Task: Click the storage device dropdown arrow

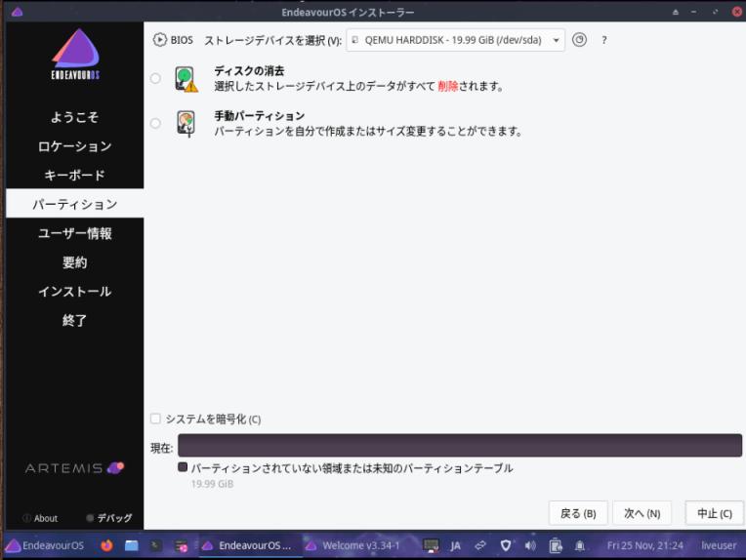Action: 556,40
